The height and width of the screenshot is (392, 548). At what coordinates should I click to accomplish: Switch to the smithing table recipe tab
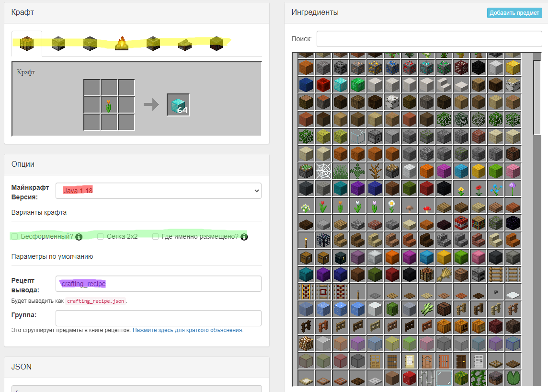coord(217,44)
